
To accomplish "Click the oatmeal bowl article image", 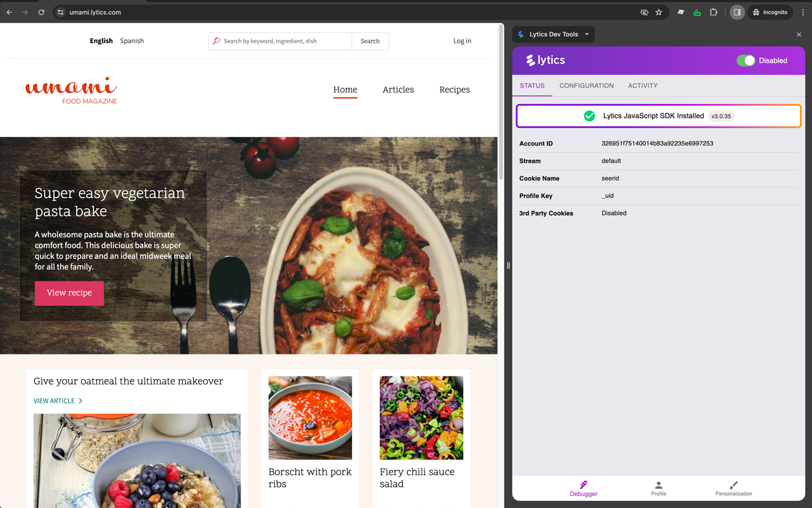I will point(137,461).
